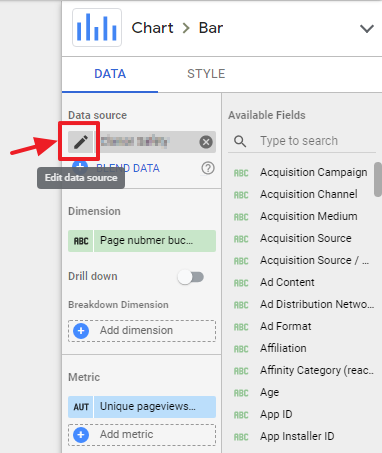This screenshot has height=453, width=382.
Task: Click the Add dimension button
Action: [142, 331]
